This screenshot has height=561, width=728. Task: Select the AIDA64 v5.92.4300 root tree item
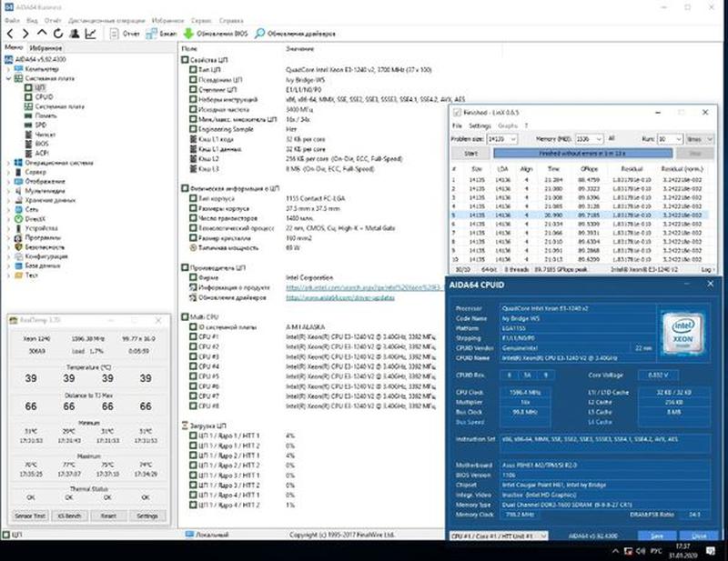coord(35,59)
